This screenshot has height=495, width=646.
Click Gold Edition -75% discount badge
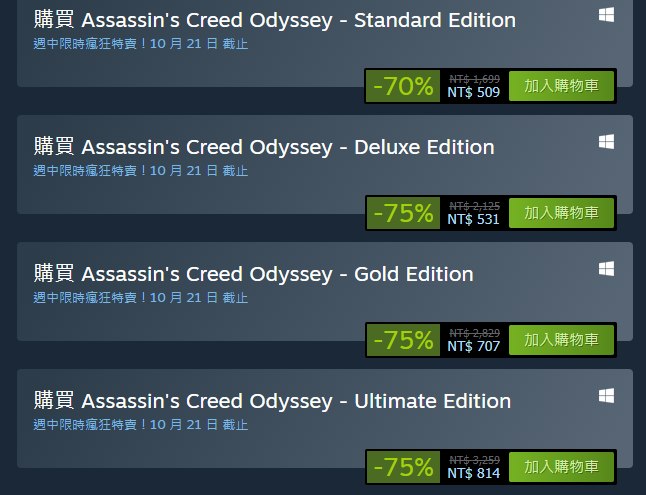(x=403, y=340)
